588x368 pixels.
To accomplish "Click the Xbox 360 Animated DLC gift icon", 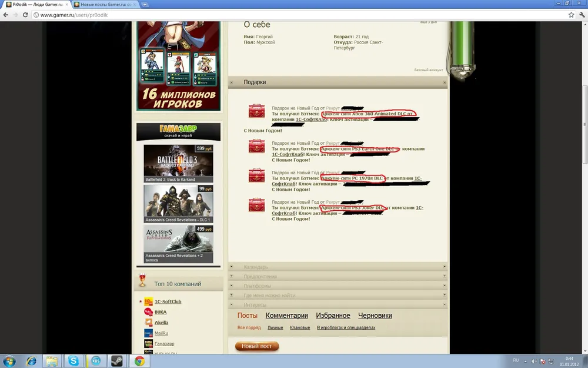I will [x=256, y=111].
